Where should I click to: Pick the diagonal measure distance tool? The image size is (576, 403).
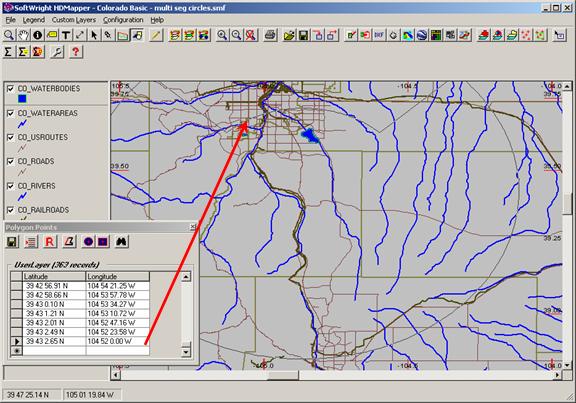pos(80,35)
